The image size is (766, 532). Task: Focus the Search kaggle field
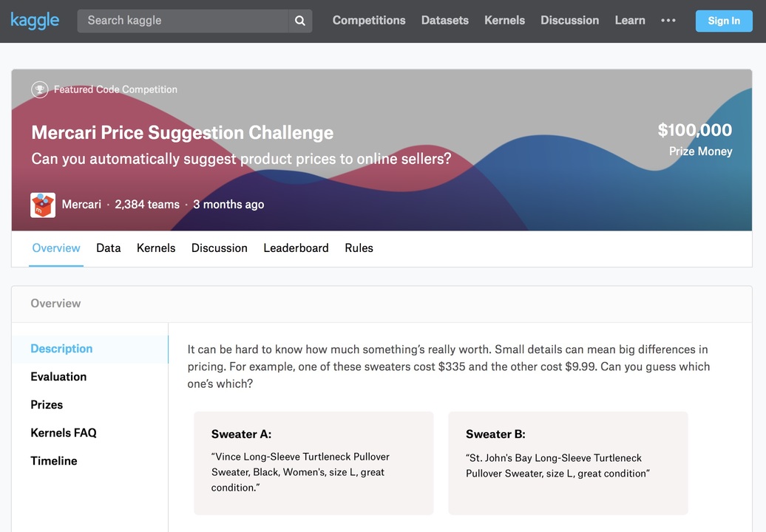(x=183, y=21)
